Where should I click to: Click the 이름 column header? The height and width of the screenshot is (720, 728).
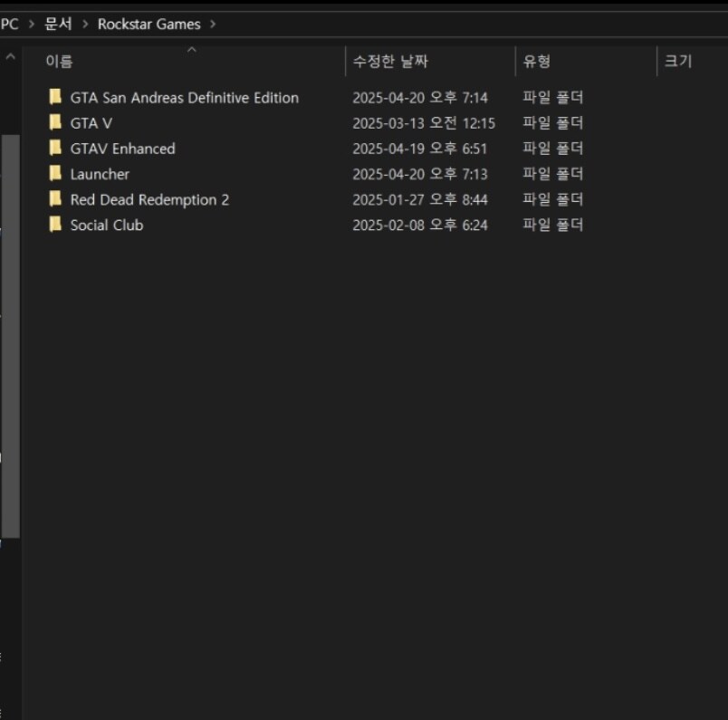(60, 62)
